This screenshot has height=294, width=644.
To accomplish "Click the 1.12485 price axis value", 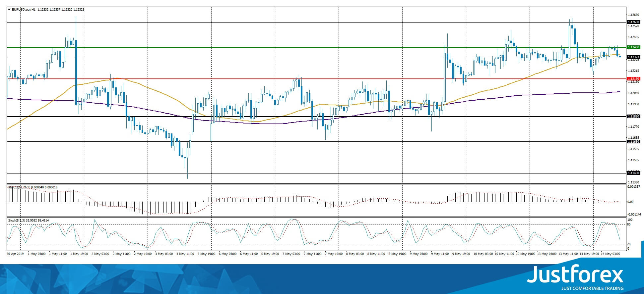I will [x=633, y=37].
